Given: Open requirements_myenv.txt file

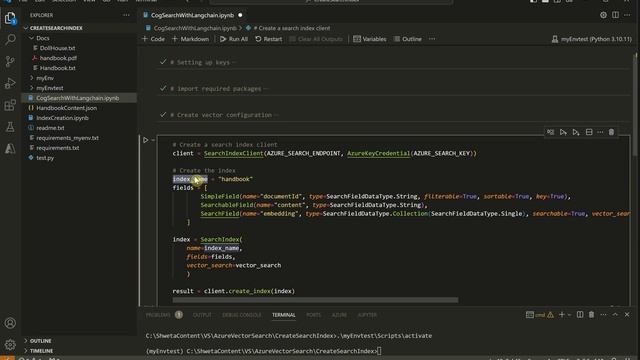Looking at the screenshot, I should 67,138.
